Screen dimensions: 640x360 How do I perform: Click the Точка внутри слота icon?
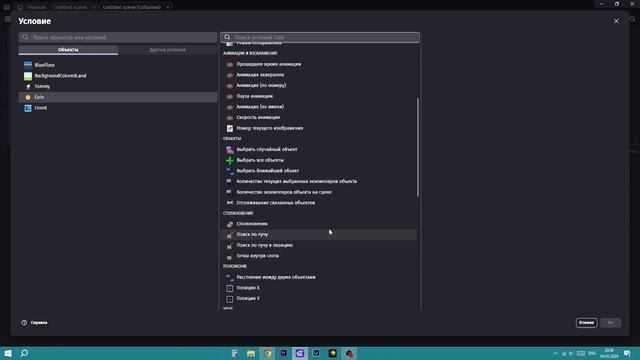click(230, 256)
